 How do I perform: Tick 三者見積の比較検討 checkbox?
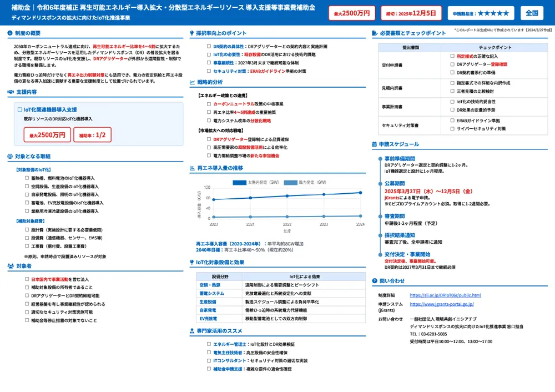452,91
